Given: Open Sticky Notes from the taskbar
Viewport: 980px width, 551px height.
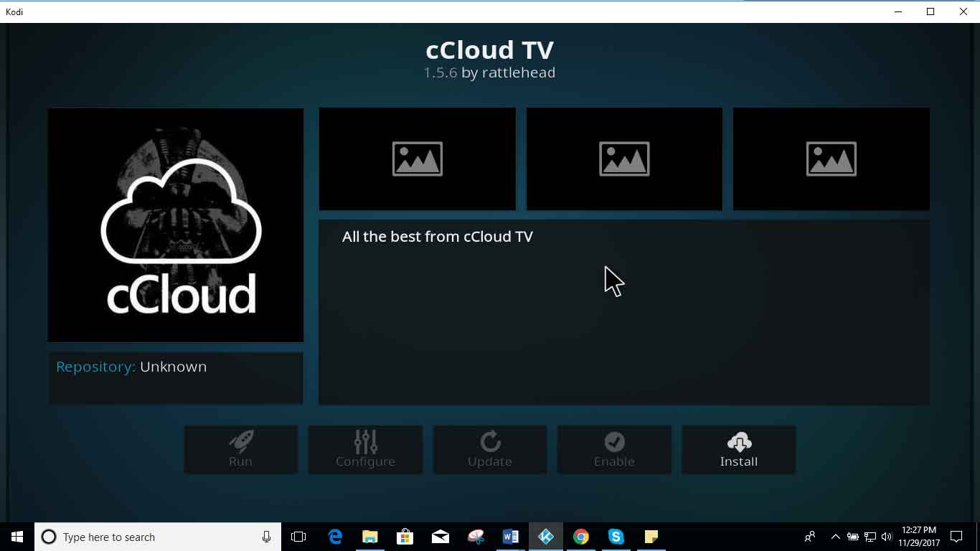Looking at the screenshot, I should [x=651, y=537].
